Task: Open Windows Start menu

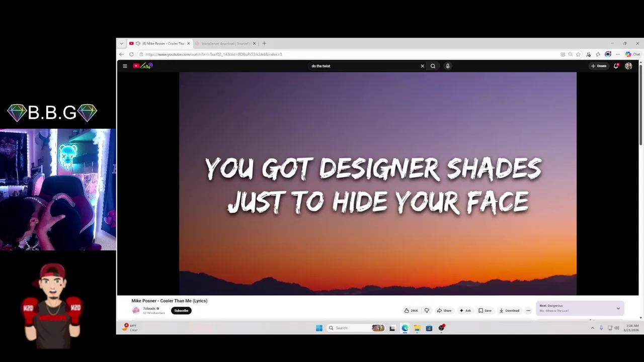Action: tap(319, 328)
